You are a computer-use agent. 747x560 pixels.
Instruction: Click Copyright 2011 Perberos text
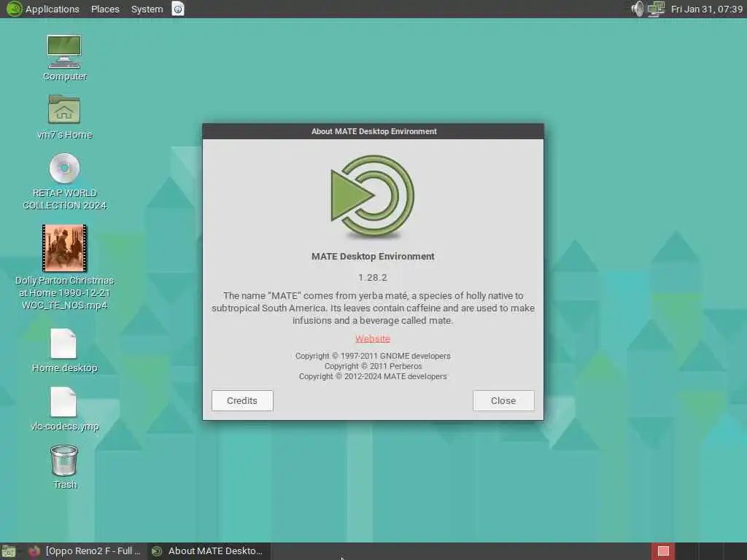click(x=373, y=366)
